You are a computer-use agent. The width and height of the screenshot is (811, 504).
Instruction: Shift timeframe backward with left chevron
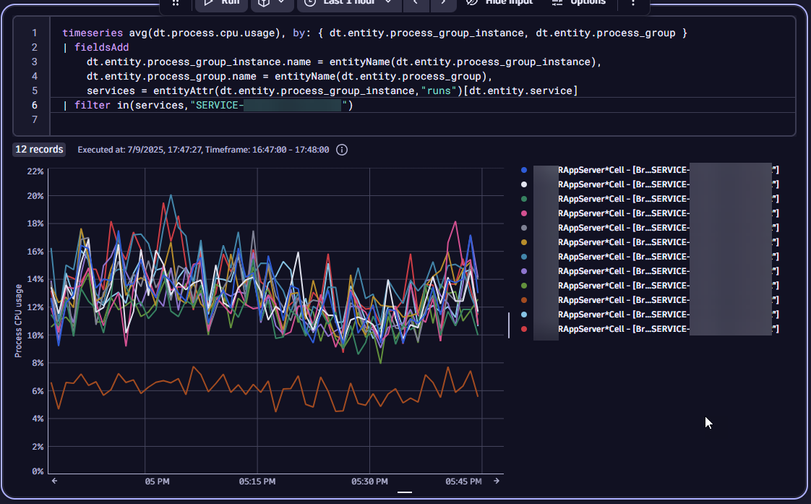[415, 3]
